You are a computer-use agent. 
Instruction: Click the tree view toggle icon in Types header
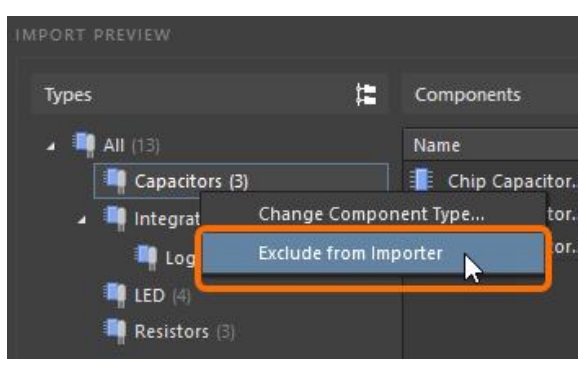tap(366, 95)
